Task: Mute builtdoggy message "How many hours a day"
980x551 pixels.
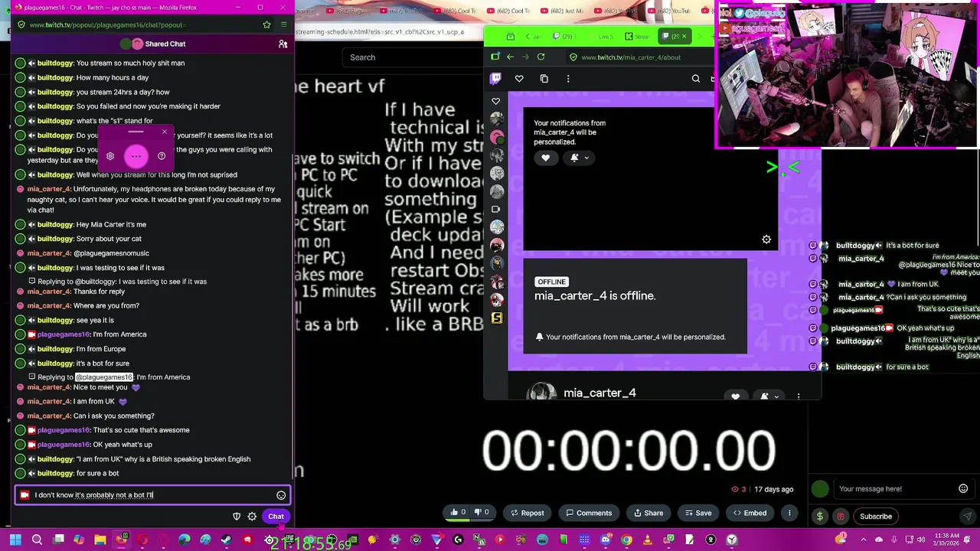Action: [31, 78]
